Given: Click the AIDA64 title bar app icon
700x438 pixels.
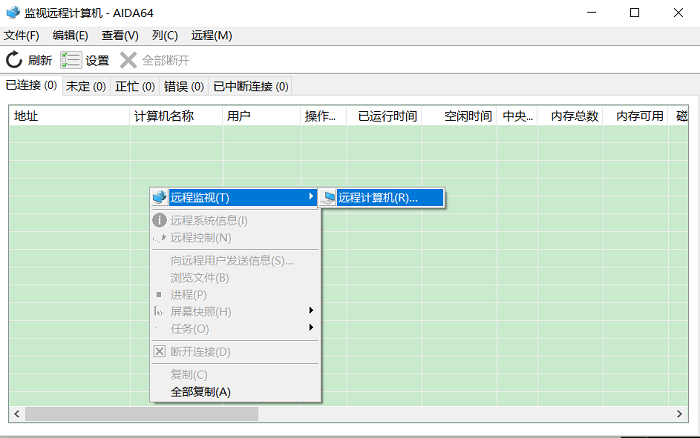Looking at the screenshot, I should pyautogui.click(x=13, y=13).
